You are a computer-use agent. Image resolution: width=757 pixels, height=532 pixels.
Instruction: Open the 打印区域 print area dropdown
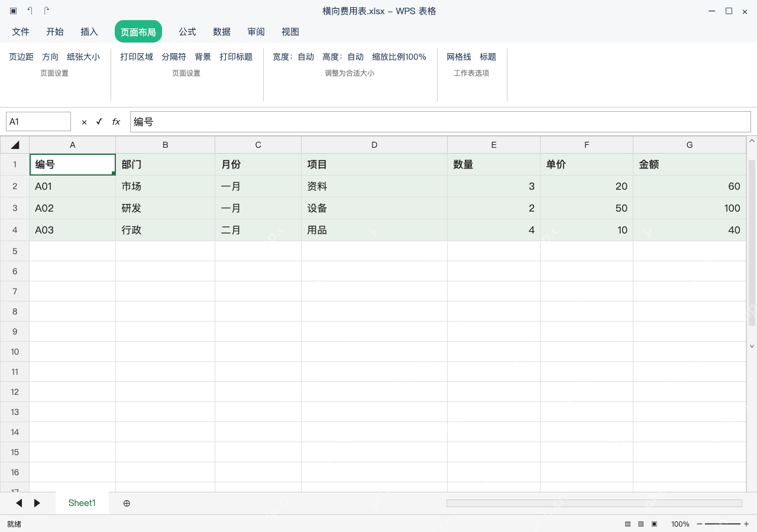pyautogui.click(x=137, y=57)
